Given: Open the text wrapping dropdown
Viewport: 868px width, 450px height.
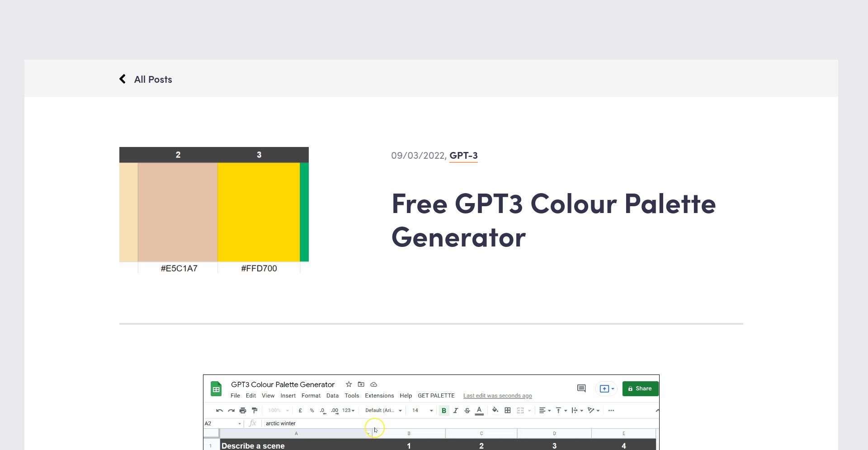Looking at the screenshot, I should 577,411.
